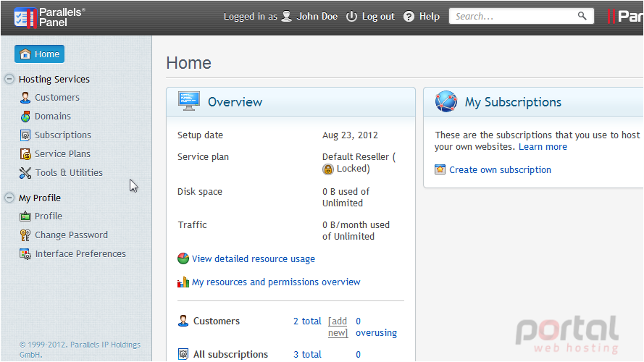
Task: Log out of the panel
Action: point(370,17)
